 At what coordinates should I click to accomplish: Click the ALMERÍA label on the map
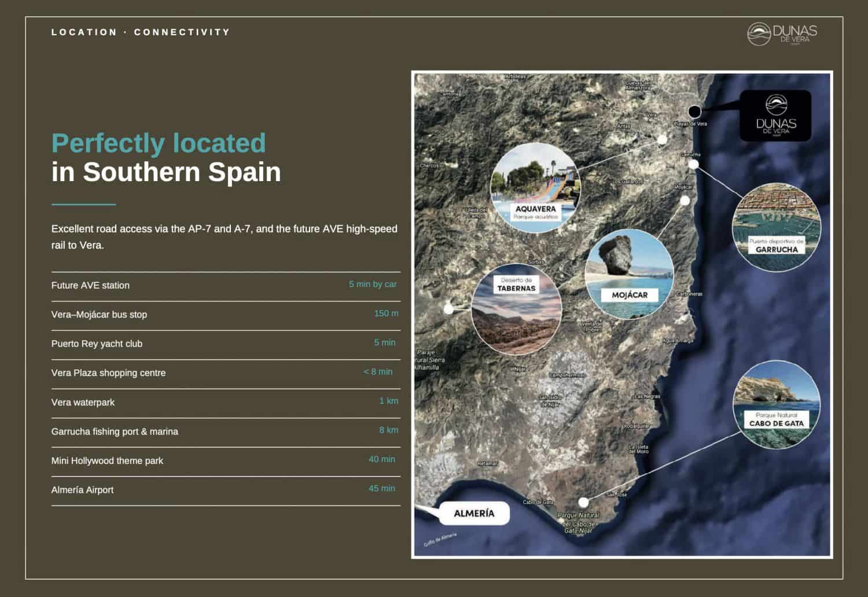pos(474,513)
